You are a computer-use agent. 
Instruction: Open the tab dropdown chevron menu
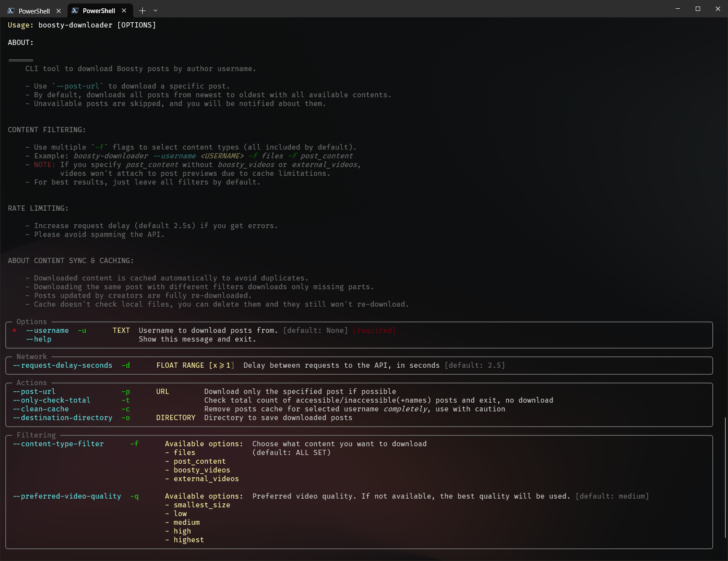(x=155, y=10)
